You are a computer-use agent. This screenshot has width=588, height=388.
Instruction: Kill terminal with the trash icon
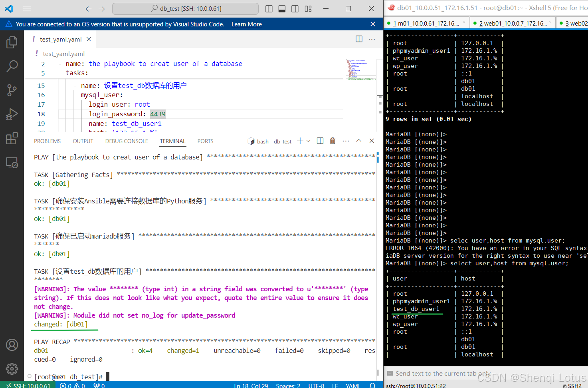(333, 141)
